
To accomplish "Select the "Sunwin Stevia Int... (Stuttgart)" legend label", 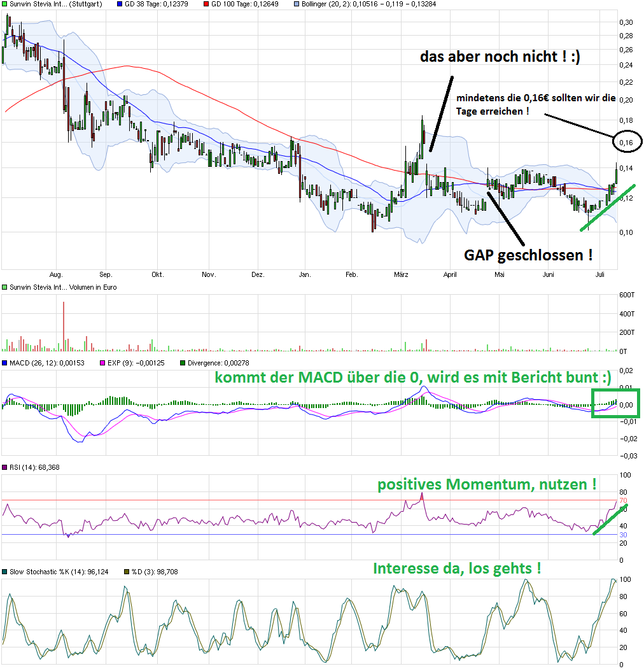I will pyautogui.click(x=56, y=4).
